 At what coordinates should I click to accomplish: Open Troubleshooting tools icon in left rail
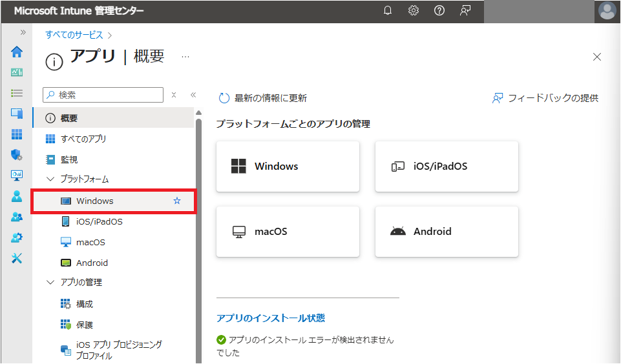point(17,258)
